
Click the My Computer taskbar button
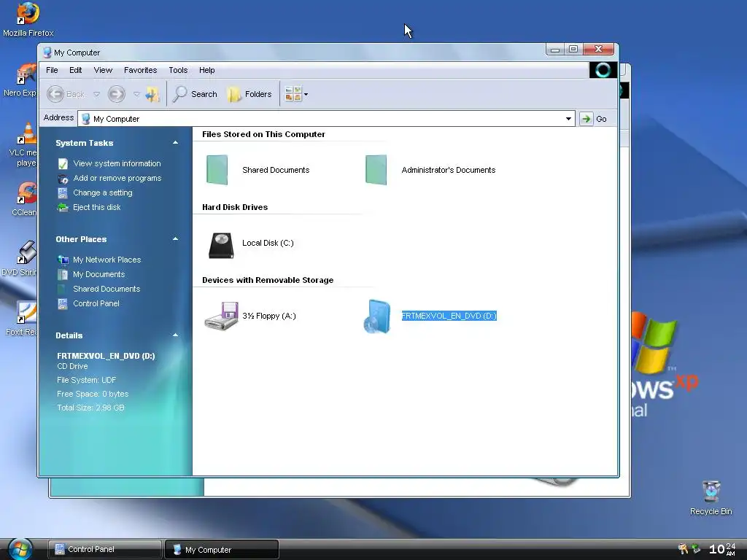click(222, 549)
